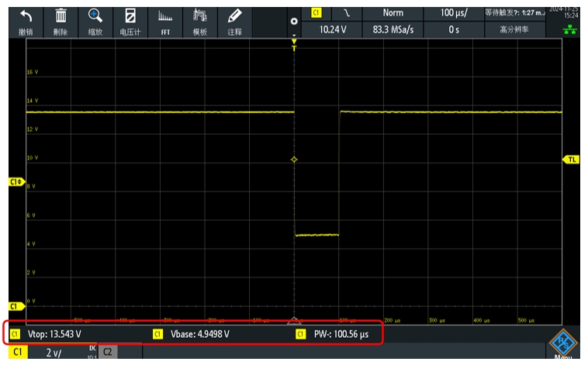Click the TL trigger level marker
This screenshot has height=365, width=588.
tap(572, 160)
